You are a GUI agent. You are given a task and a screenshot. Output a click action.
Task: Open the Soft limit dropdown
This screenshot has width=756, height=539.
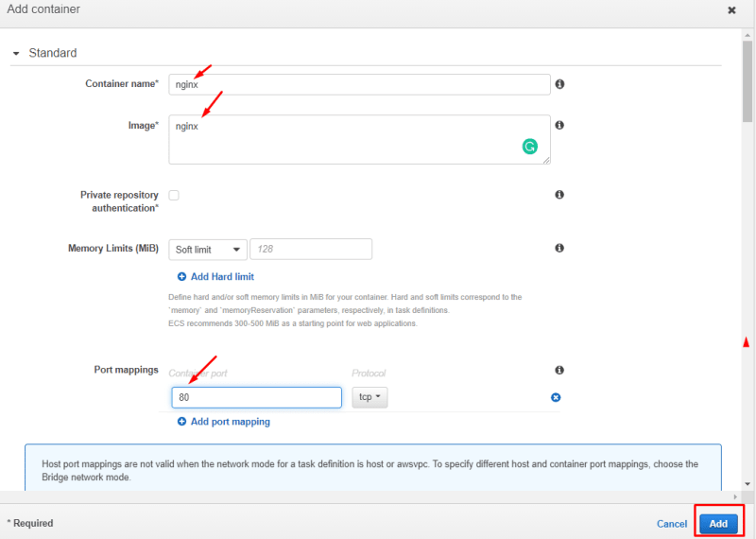click(208, 250)
